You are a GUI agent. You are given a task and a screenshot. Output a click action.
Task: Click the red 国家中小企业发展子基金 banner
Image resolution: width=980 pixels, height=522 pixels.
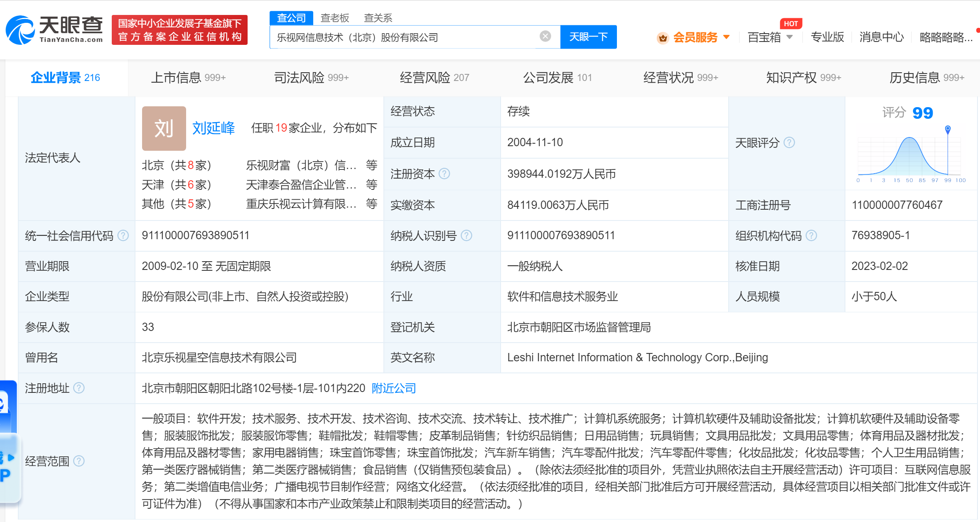coord(179,30)
